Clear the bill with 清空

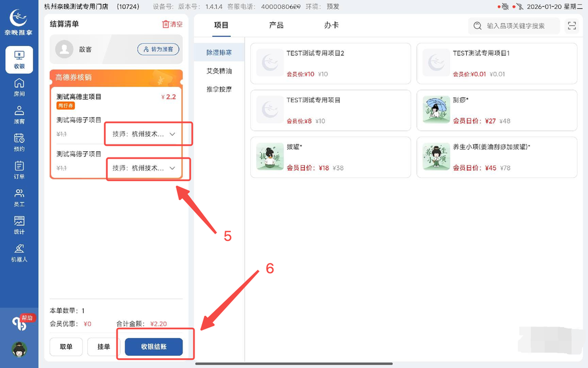pos(173,24)
